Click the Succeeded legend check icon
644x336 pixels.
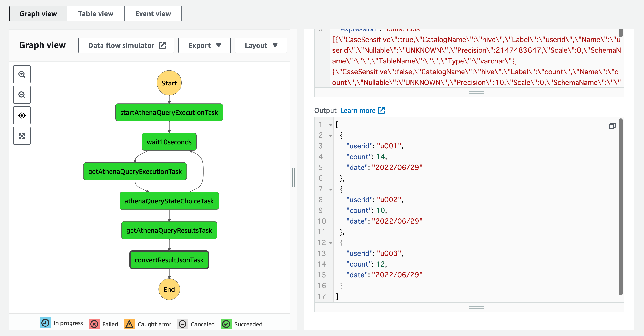point(226,324)
